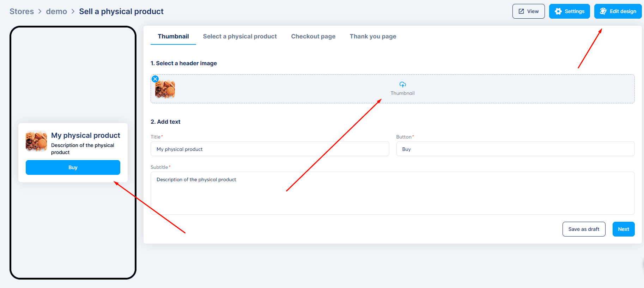Click Save as draft button

tap(584, 229)
